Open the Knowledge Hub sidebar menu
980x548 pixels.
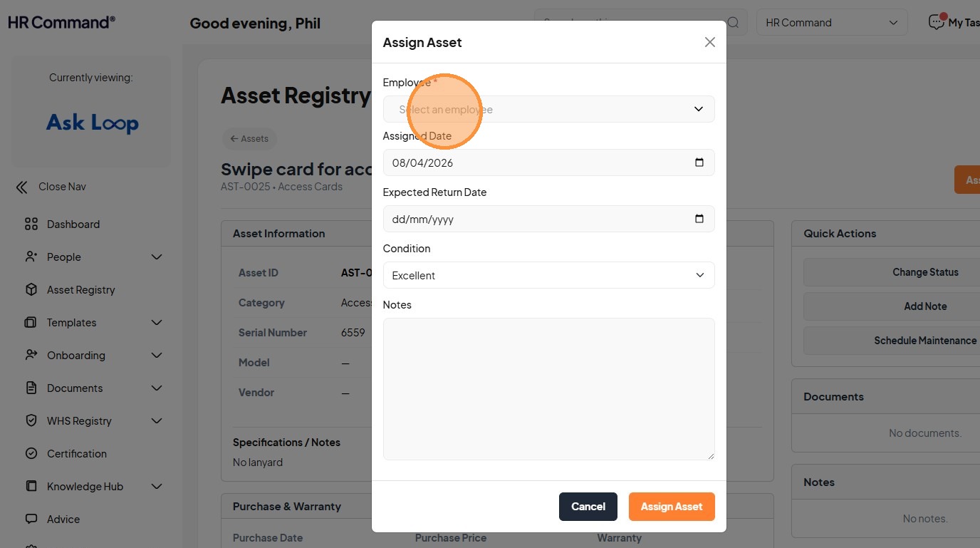click(x=85, y=486)
